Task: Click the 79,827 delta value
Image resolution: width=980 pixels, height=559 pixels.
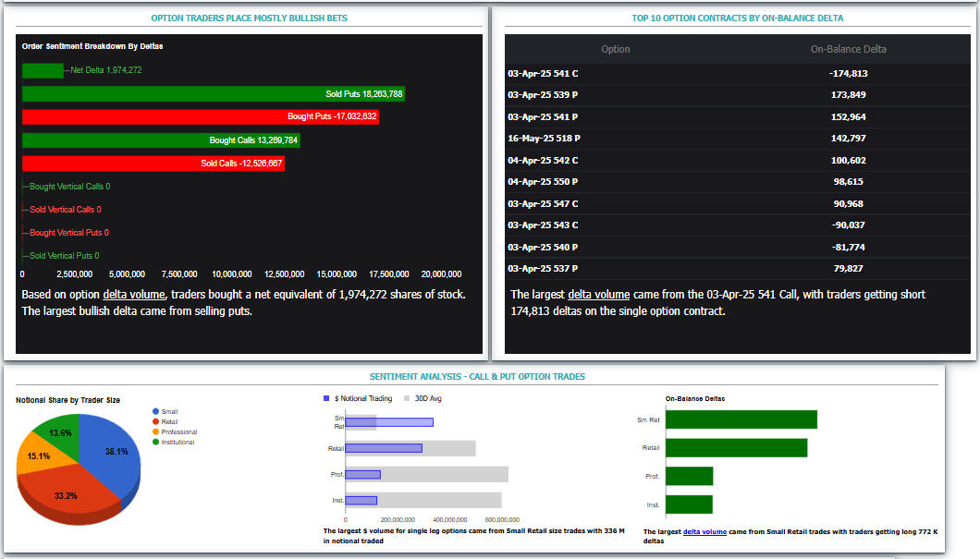Action: 848,269
